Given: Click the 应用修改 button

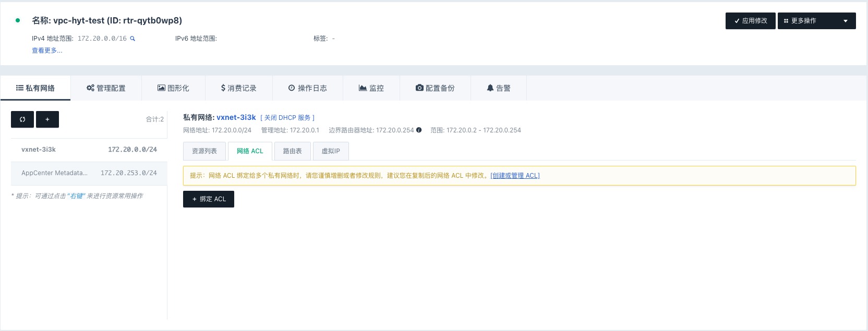Looking at the screenshot, I should 750,21.
